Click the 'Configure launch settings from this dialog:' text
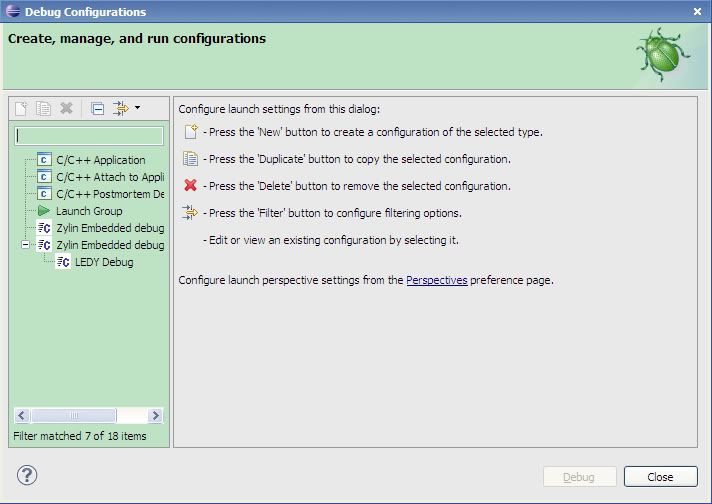The width and height of the screenshot is (712, 504). point(279,109)
